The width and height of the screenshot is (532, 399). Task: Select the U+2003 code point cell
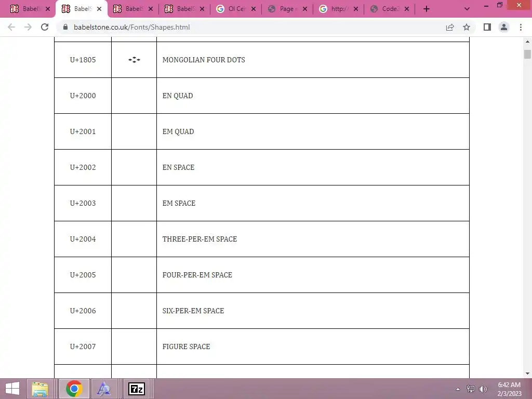click(83, 203)
